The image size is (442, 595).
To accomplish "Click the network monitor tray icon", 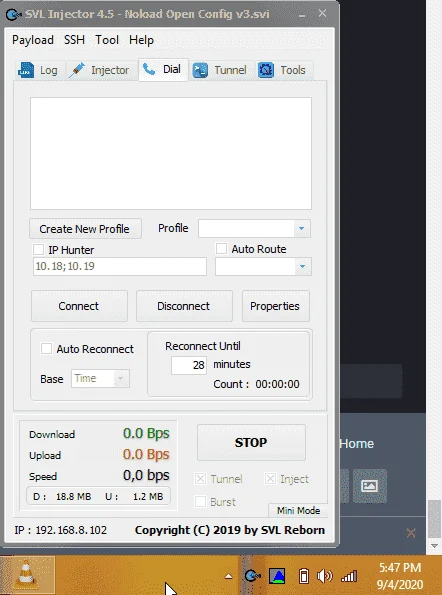I will [x=277, y=576].
